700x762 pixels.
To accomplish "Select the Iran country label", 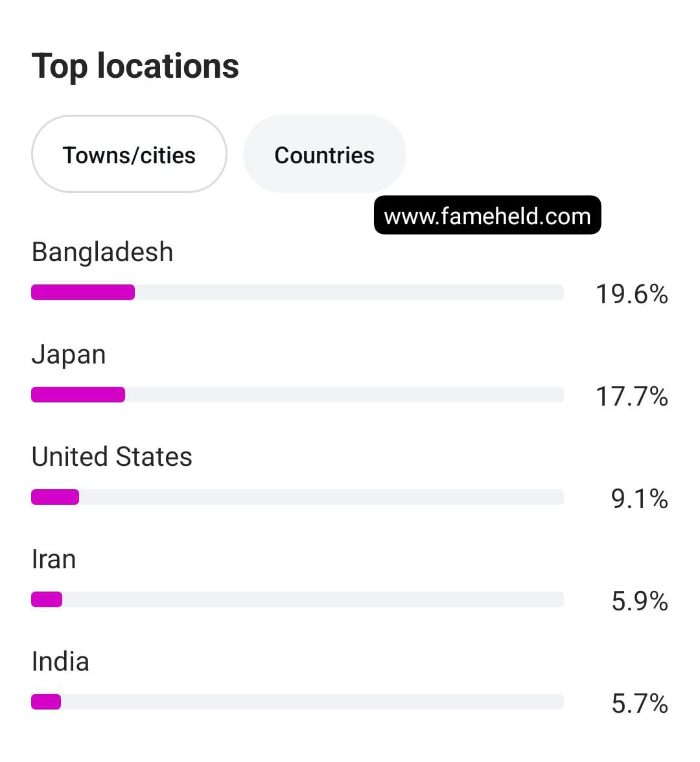I will 54,559.
